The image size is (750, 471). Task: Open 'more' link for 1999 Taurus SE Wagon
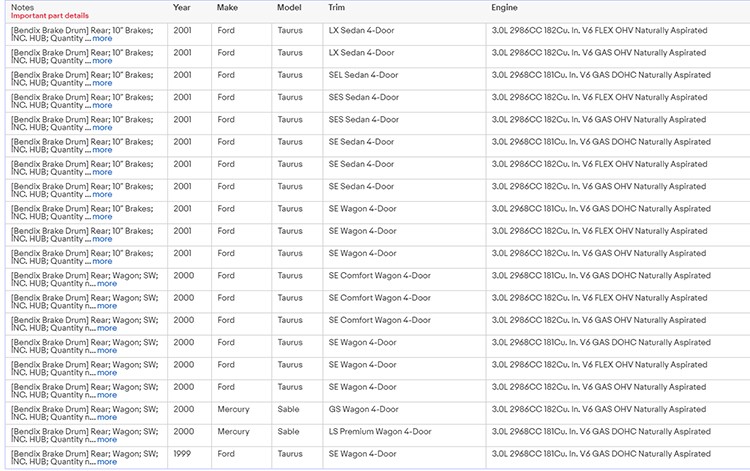tap(106, 462)
